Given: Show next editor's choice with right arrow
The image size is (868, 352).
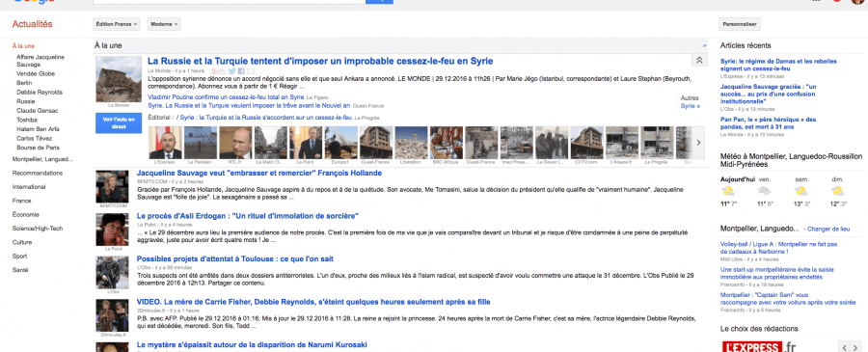Looking at the screenshot, I should (x=856, y=347).
